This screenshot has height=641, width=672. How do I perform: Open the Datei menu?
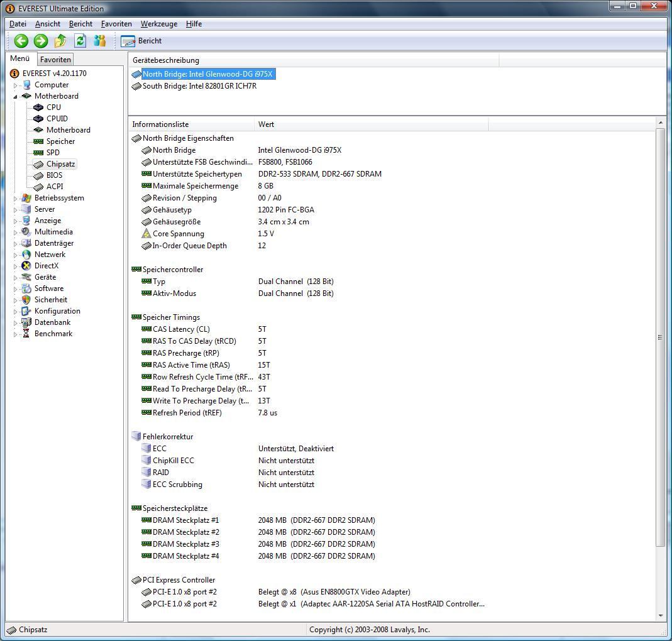[18, 24]
